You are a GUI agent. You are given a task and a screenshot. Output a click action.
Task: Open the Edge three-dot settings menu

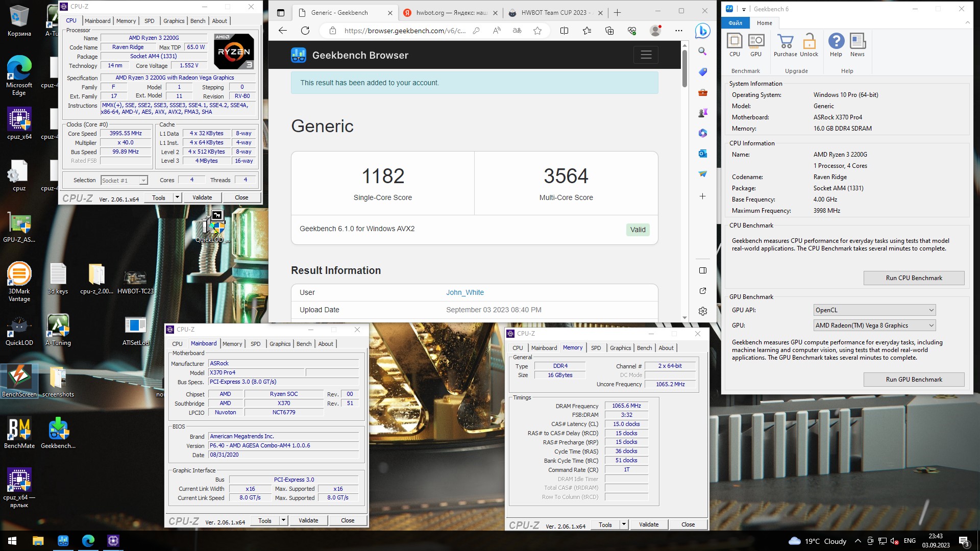pyautogui.click(x=678, y=31)
